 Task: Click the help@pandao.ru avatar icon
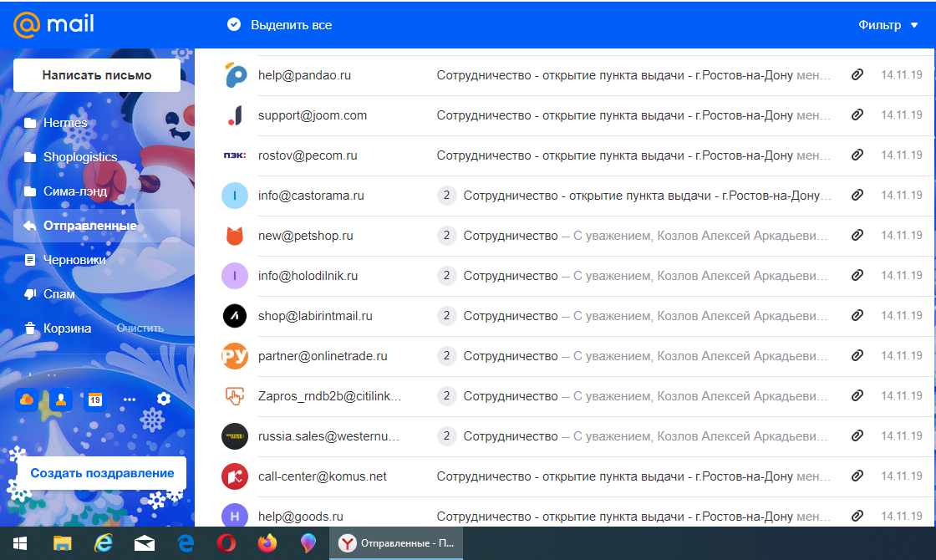pos(235,76)
